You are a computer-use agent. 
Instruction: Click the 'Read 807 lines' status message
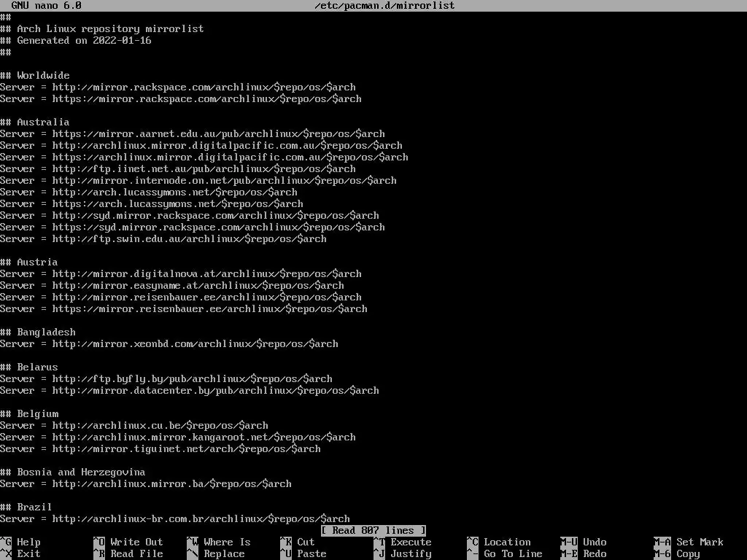(x=373, y=531)
